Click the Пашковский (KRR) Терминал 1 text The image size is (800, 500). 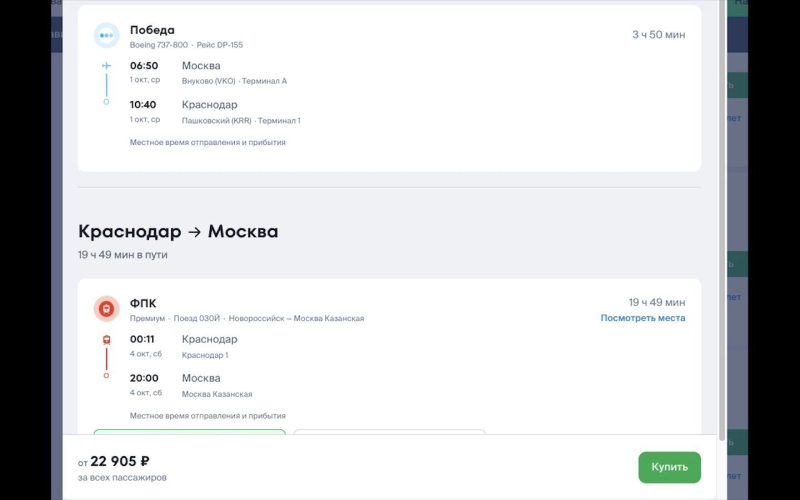point(240,120)
